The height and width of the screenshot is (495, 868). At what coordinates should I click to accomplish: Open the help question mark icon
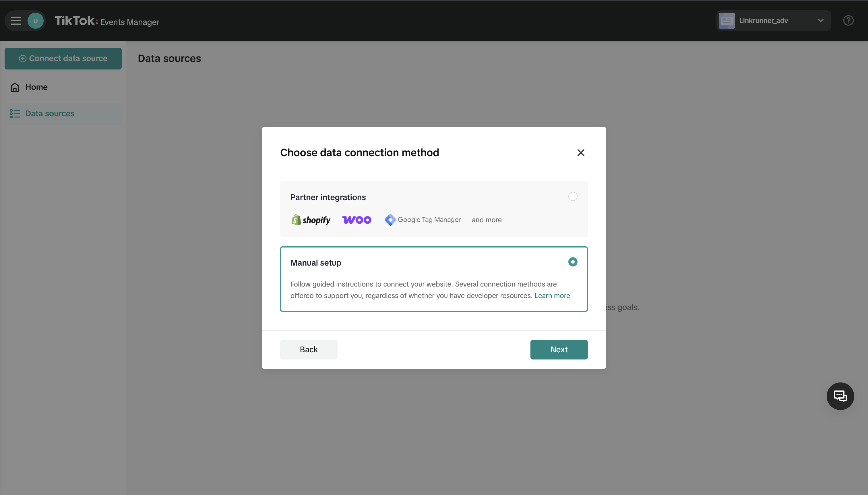pyautogui.click(x=848, y=21)
